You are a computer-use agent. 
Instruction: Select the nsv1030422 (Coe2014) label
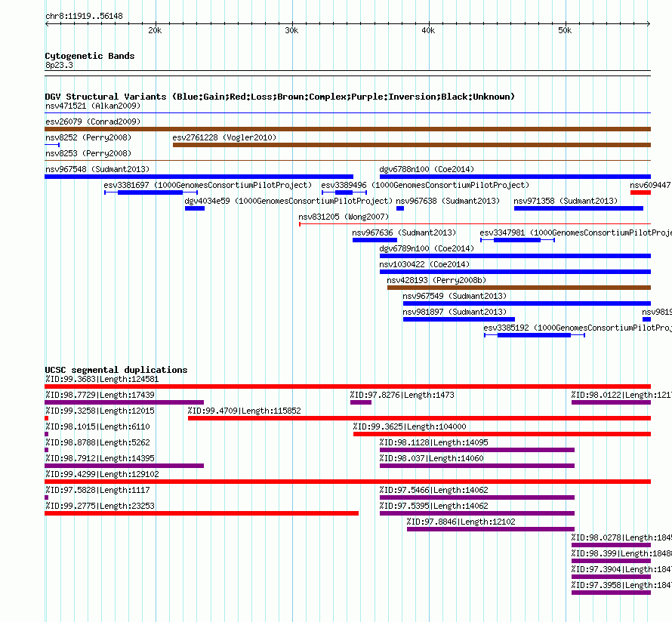pyautogui.click(x=424, y=264)
